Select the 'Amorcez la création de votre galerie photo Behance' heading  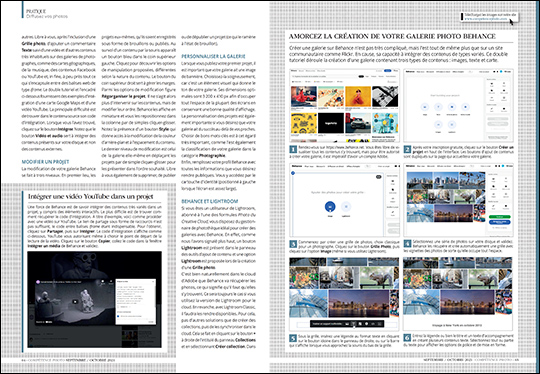coord(392,37)
